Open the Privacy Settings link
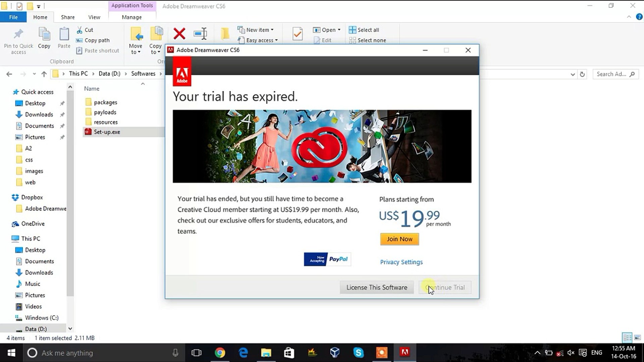The height and width of the screenshot is (362, 644). click(x=401, y=262)
